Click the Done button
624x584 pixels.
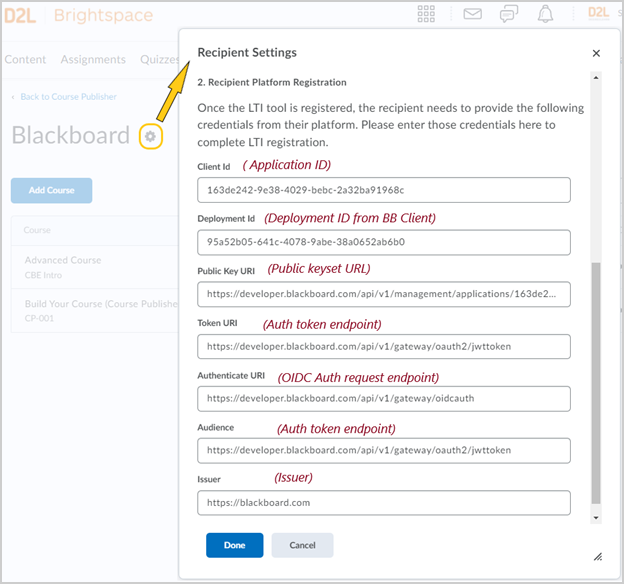point(234,545)
